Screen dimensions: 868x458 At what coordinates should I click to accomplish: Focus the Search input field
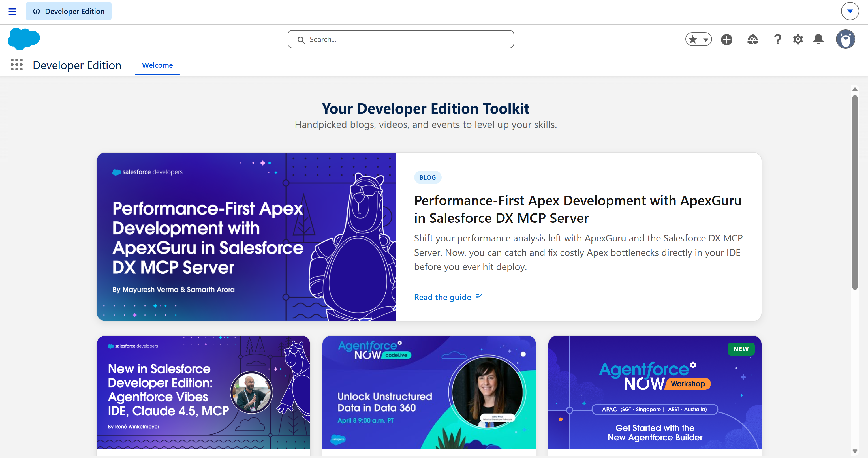(x=401, y=39)
